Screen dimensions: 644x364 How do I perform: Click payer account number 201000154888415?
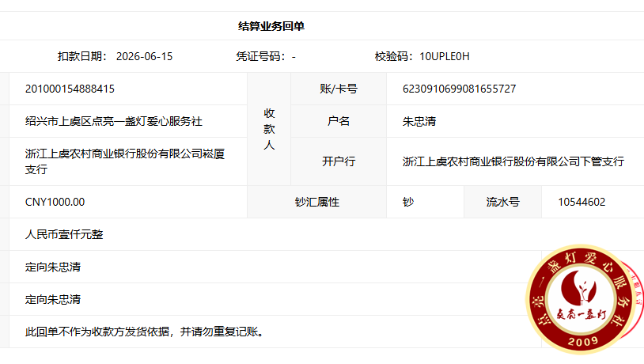point(70,89)
